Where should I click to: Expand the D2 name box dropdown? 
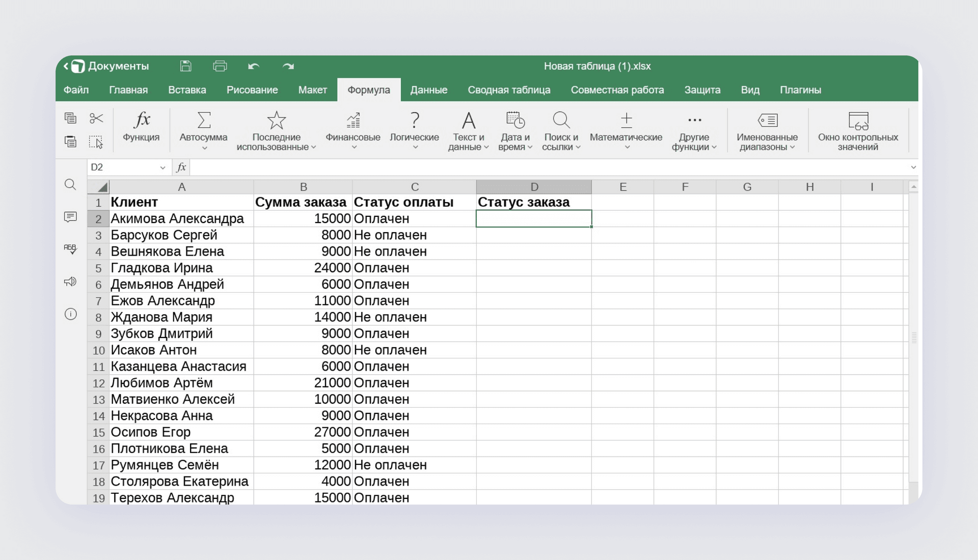[x=162, y=167]
